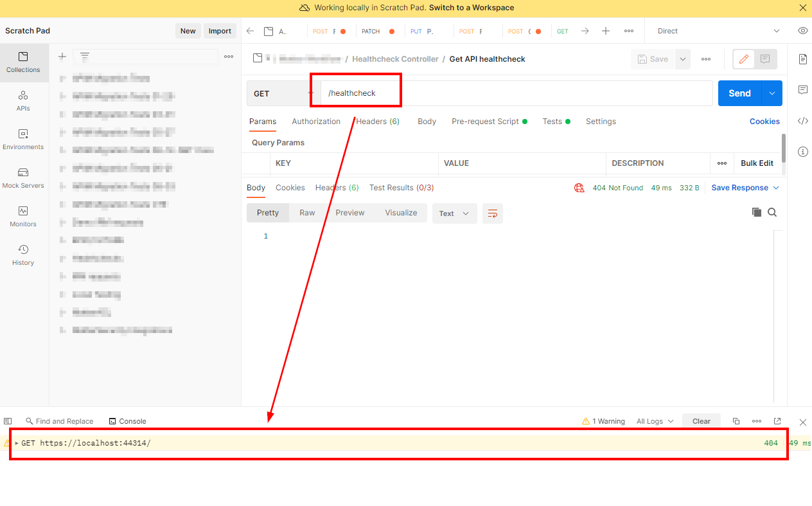
Task: Switch to the Tests tab
Action: [556, 122]
